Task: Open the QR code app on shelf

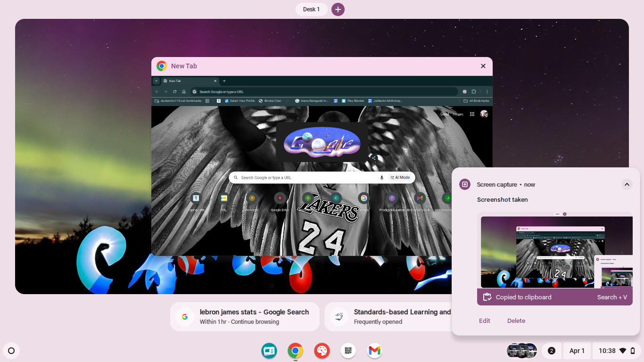Action: point(348,351)
